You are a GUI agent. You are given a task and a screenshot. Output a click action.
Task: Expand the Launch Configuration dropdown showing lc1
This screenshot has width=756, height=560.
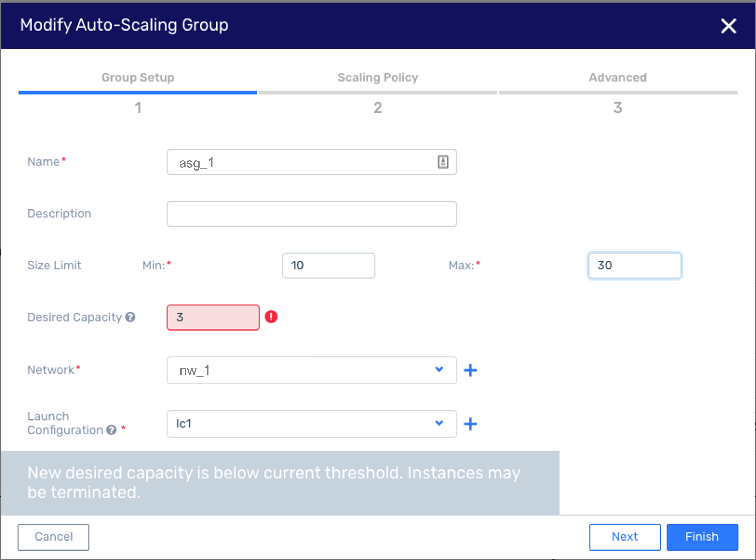tap(312, 424)
